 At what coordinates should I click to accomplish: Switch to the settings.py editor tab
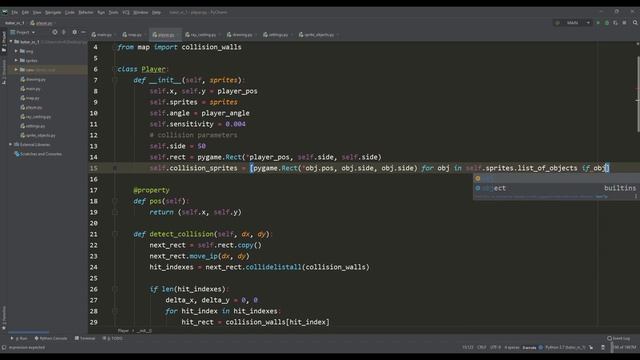pyautogui.click(x=277, y=35)
